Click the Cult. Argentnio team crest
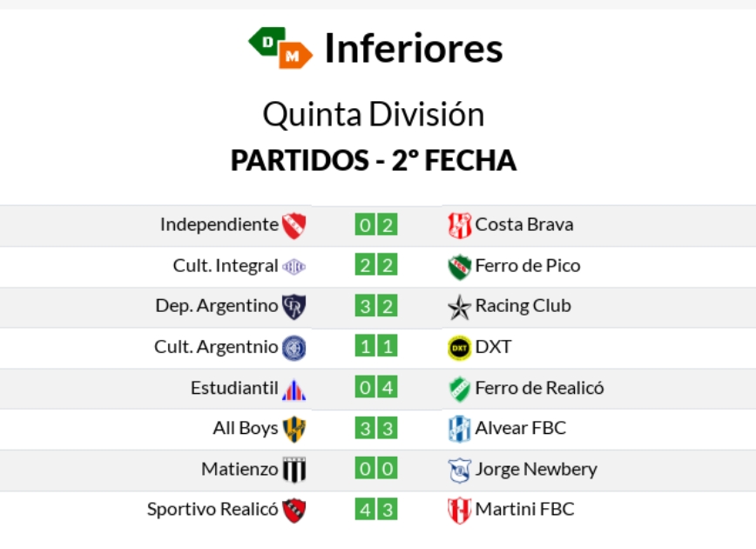The width and height of the screenshot is (756, 549). click(294, 348)
